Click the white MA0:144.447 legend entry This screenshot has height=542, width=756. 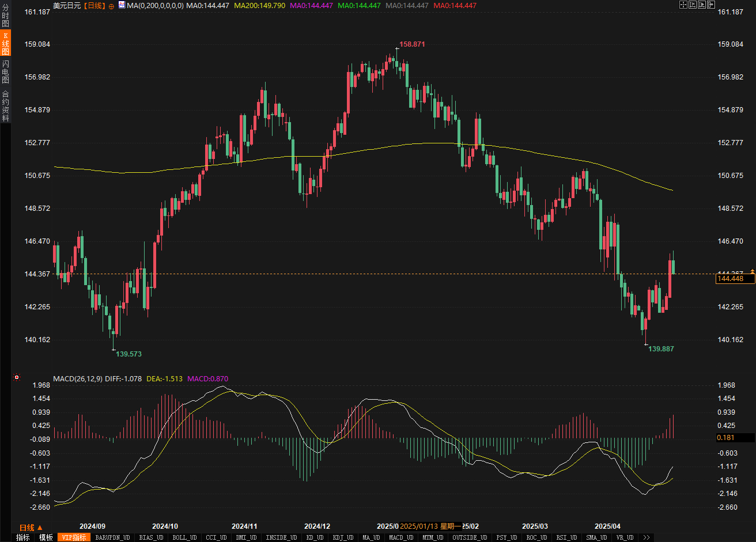point(207,6)
